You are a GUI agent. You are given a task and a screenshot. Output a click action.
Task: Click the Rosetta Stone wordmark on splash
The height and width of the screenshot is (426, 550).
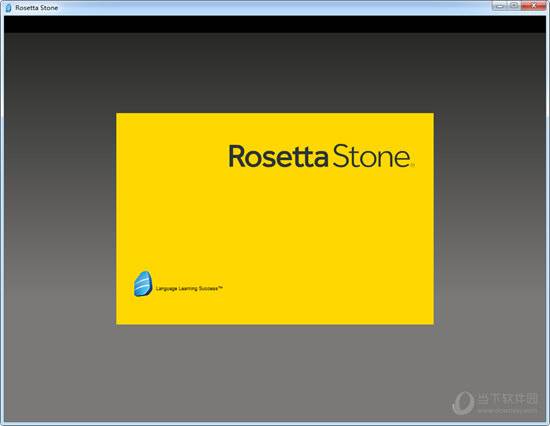pyautogui.click(x=321, y=156)
